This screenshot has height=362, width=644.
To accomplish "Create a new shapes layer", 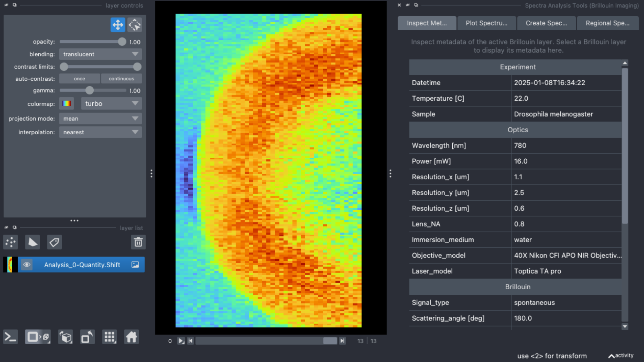I will tap(32, 242).
